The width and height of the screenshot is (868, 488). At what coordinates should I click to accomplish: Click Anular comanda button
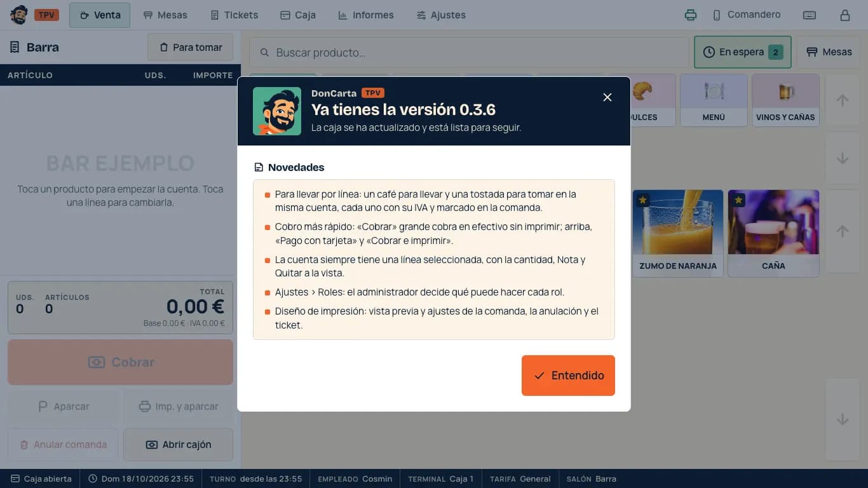point(63,445)
